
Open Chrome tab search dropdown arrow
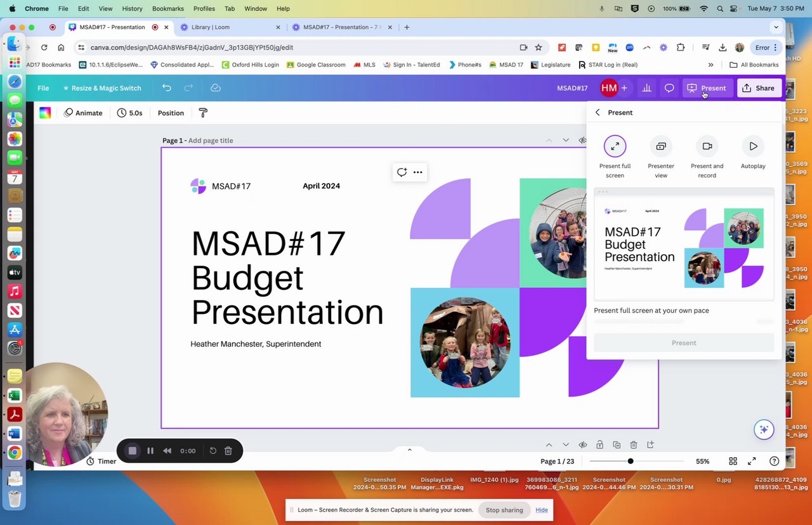pyautogui.click(x=776, y=27)
